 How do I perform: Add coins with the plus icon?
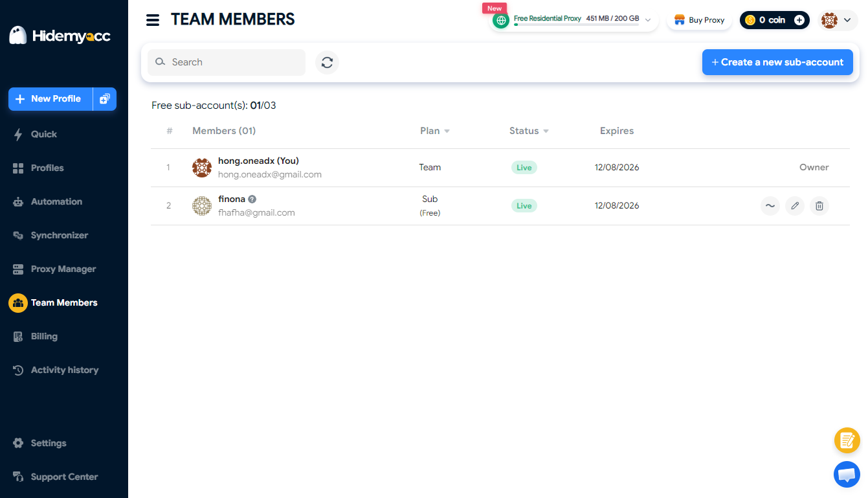pyautogui.click(x=799, y=20)
